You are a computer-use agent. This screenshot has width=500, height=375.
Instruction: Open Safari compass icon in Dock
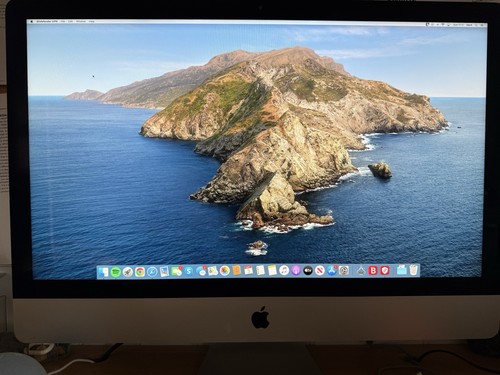point(152,272)
